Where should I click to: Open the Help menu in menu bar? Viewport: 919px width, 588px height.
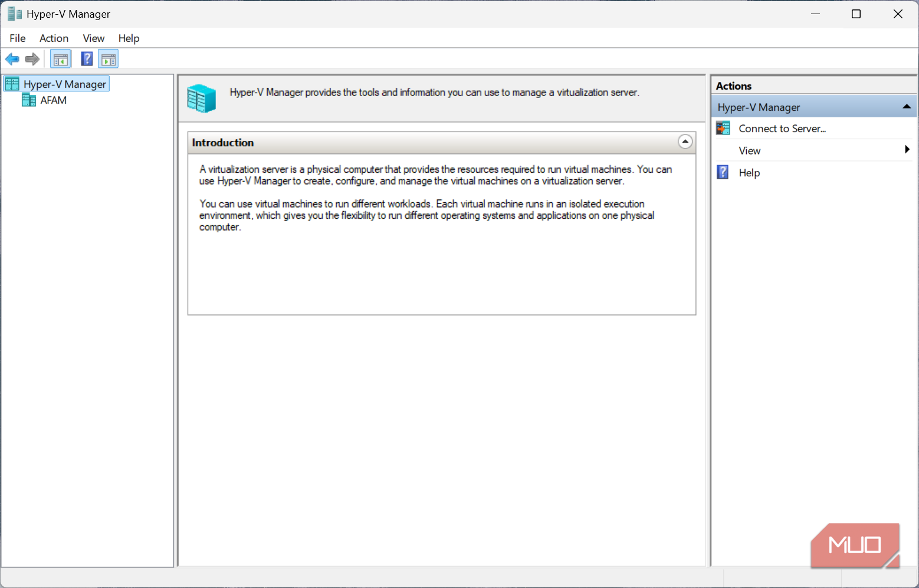tap(129, 38)
